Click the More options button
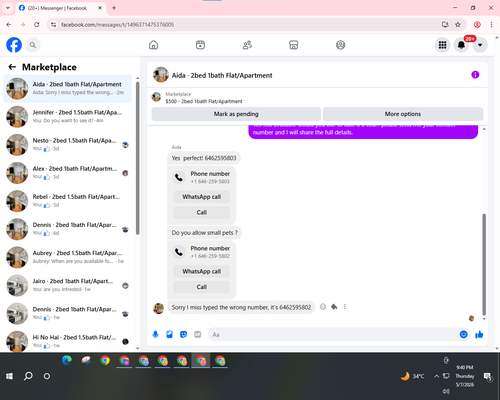Screen dimensions: 500x400 pos(403,114)
